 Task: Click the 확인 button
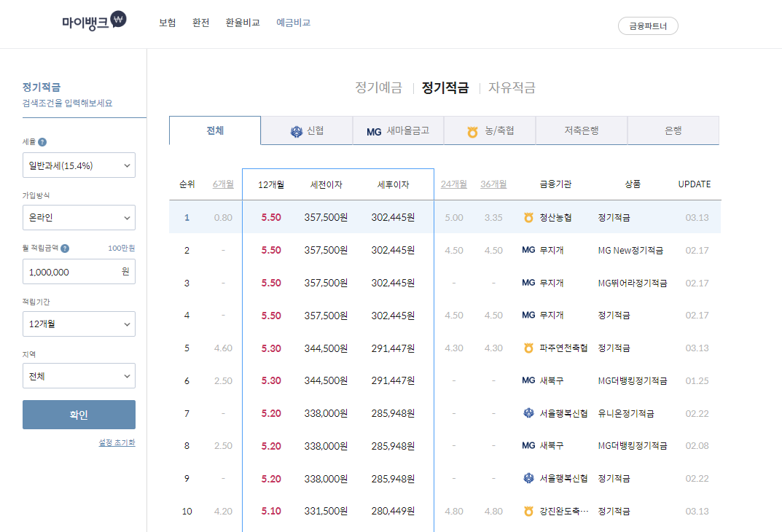coord(79,415)
